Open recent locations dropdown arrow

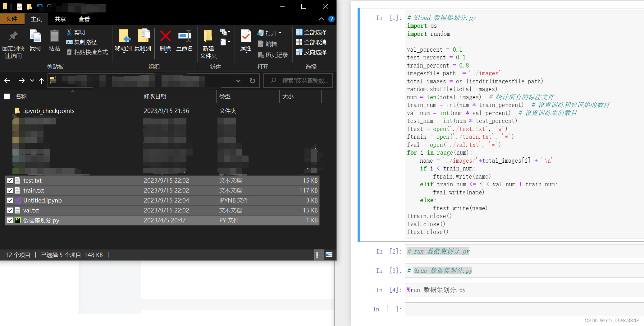[x=32, y=81]
